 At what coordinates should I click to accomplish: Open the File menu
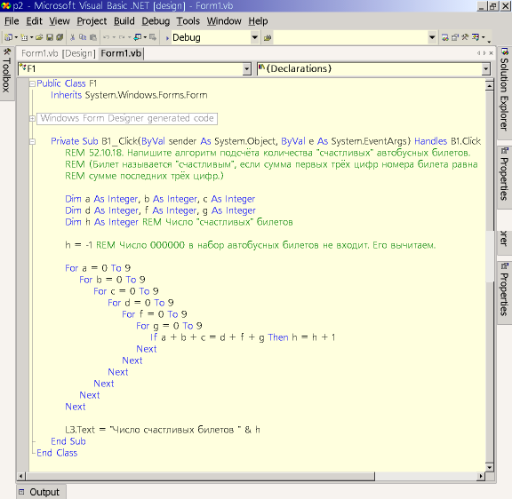12,21
